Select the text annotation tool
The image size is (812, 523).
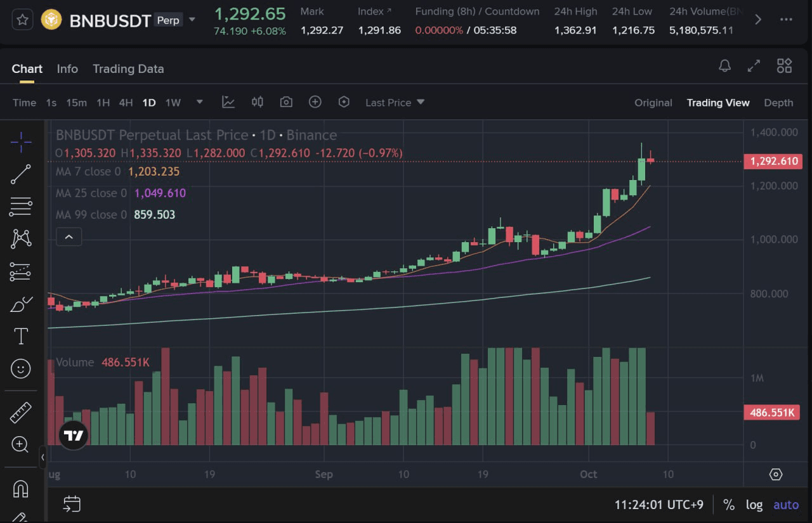[x=21, y=336]
